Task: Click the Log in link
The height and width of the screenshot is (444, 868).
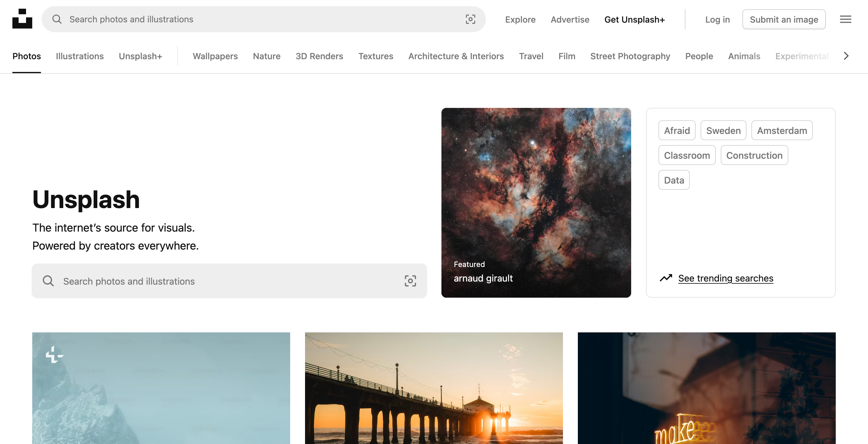Action: pyautogui.click(x=718, y=20)
